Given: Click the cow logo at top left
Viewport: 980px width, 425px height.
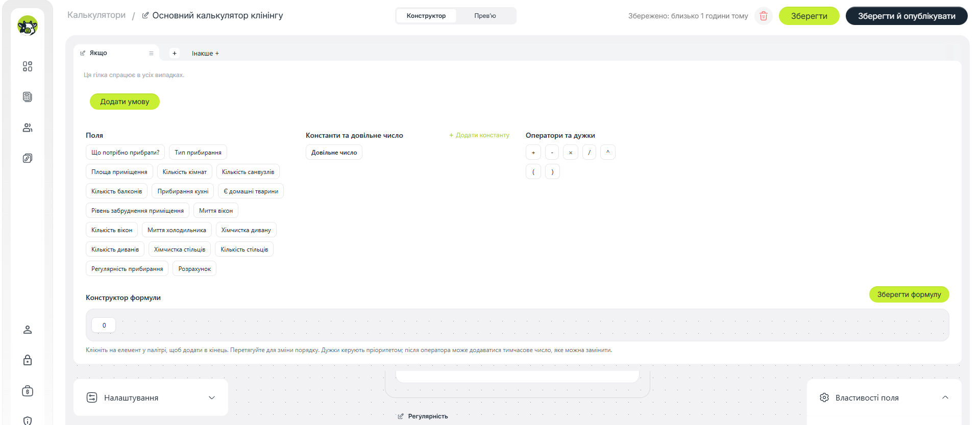Looking at the screenshot, I should 28,26.
